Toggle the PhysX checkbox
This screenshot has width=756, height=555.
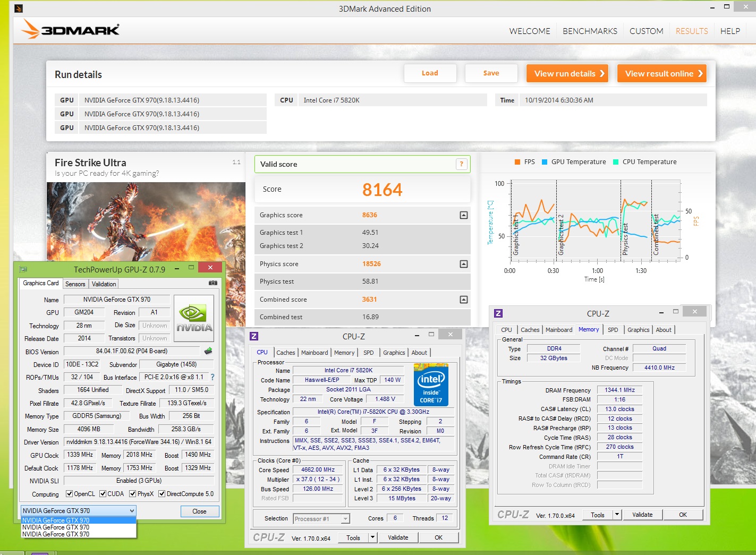click(x=132, y=494)
